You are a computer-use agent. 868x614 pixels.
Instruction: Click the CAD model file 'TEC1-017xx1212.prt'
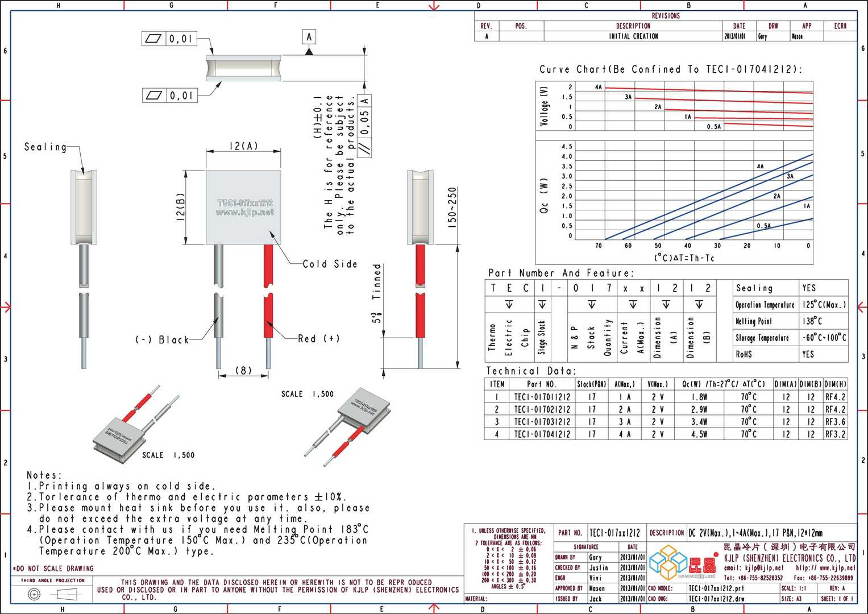716,589
